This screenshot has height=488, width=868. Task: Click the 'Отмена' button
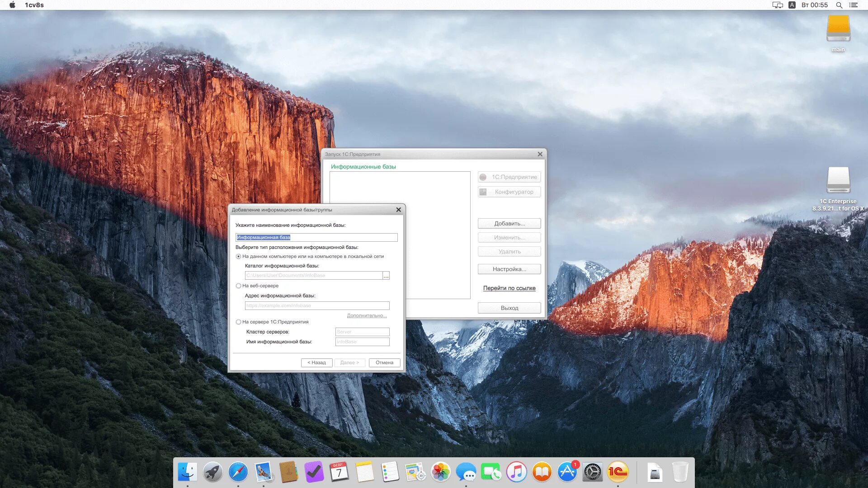point(384,362)
